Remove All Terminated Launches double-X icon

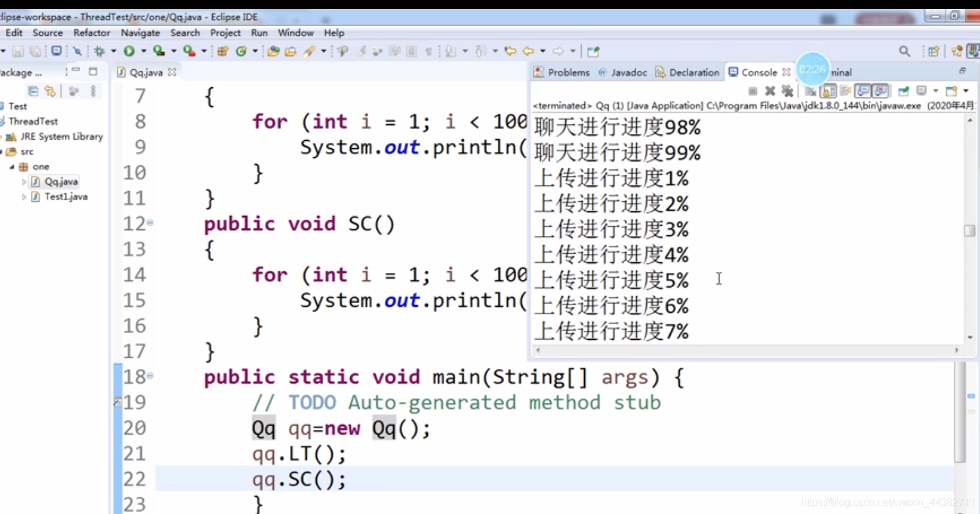tap(788, 91)
